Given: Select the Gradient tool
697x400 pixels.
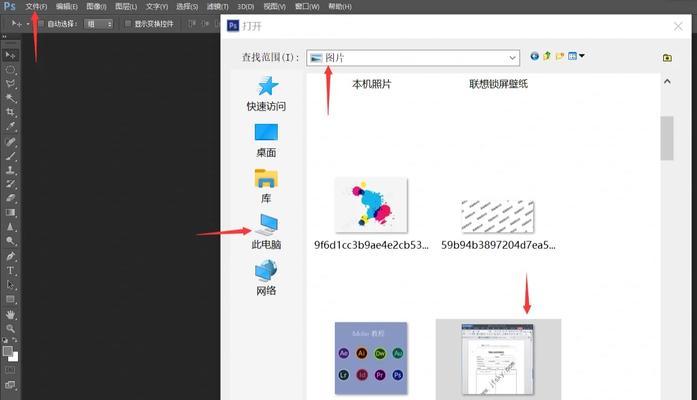Looking at the screenshot, I should point(10,213).
